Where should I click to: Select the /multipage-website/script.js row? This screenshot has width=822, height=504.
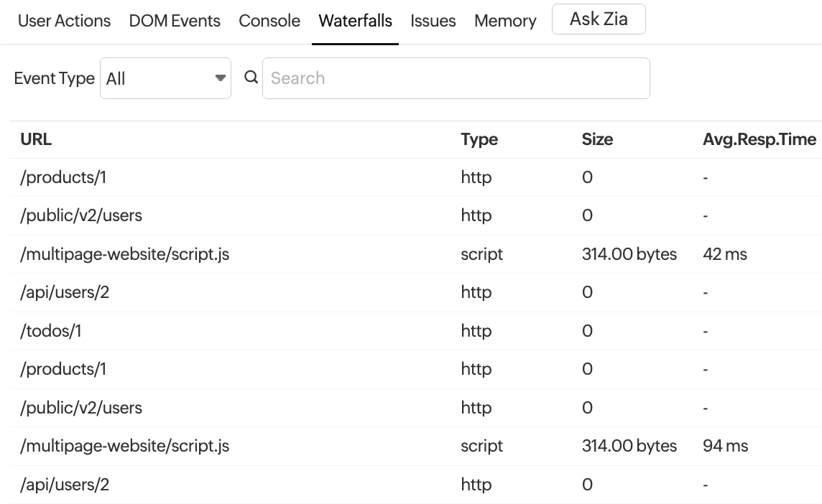(x=125, y=254)
